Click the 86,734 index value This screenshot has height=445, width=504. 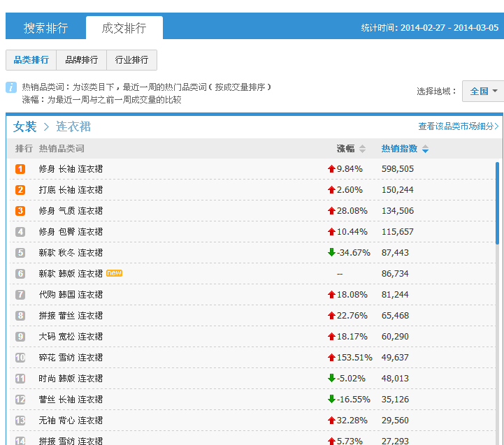click(x=395, y=274)
